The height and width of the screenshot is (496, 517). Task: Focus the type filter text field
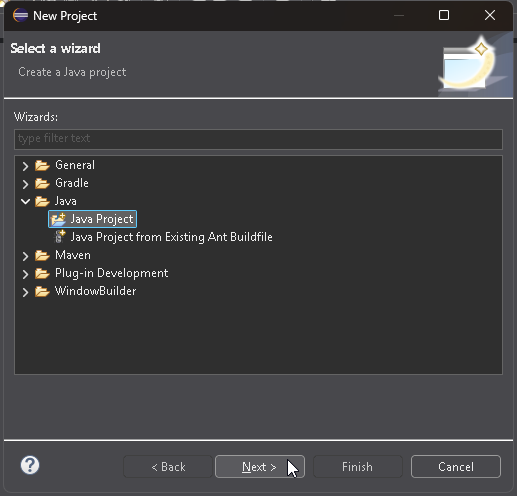coord(258,139)
